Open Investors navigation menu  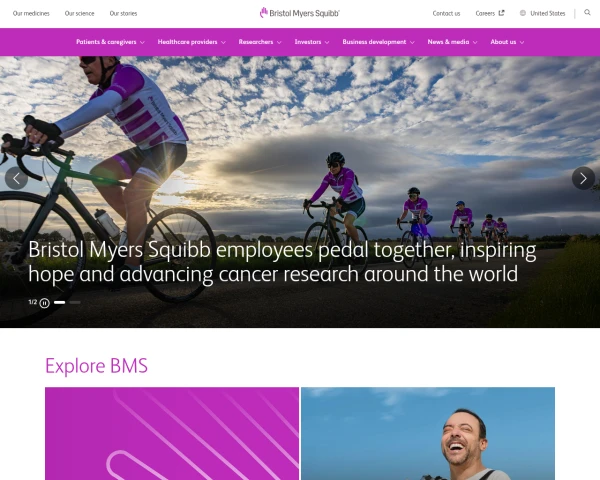(x=312, y=42)
